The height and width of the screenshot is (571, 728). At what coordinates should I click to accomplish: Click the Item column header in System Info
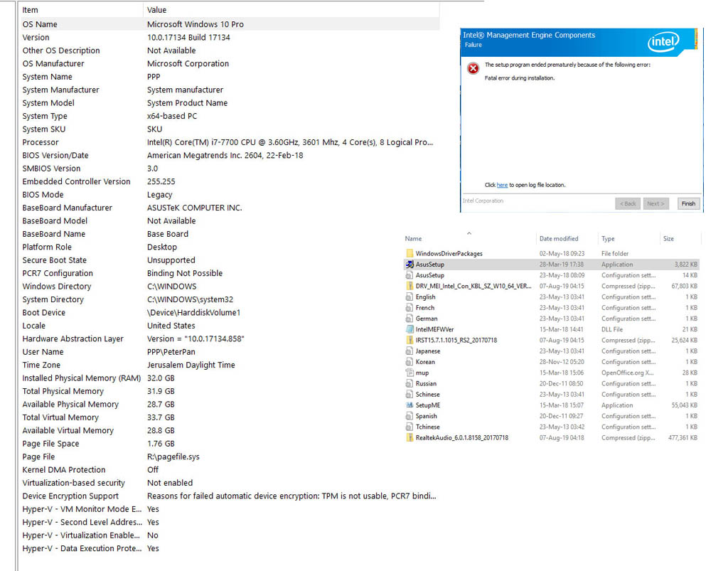pyautogui.click(x=31, y=10)
